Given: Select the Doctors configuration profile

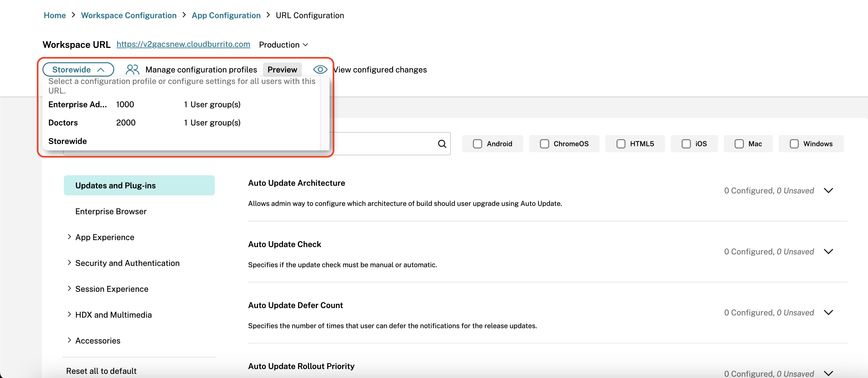Looking at the screenshot, I should (63, 123).
